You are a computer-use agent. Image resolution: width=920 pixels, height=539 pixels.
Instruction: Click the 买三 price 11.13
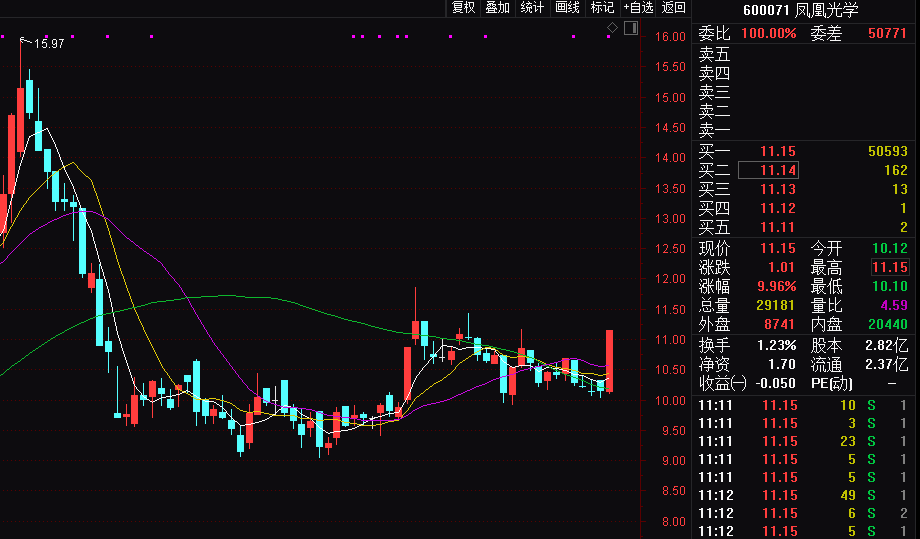[778, 189]
